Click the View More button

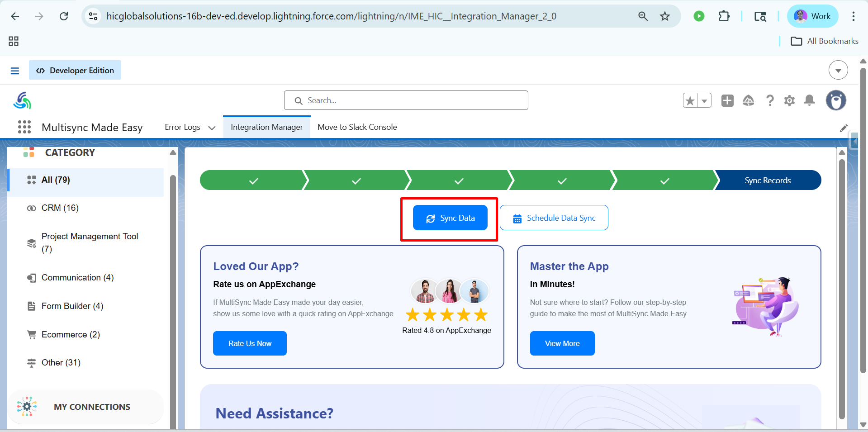(x=562, y=343)
